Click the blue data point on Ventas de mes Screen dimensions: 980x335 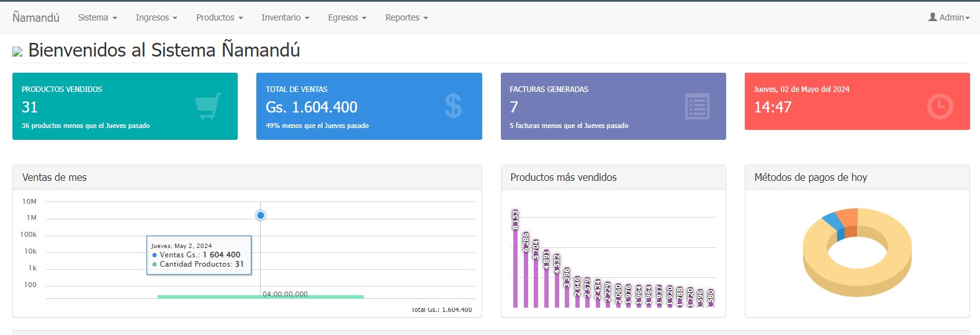click(261, 215)
